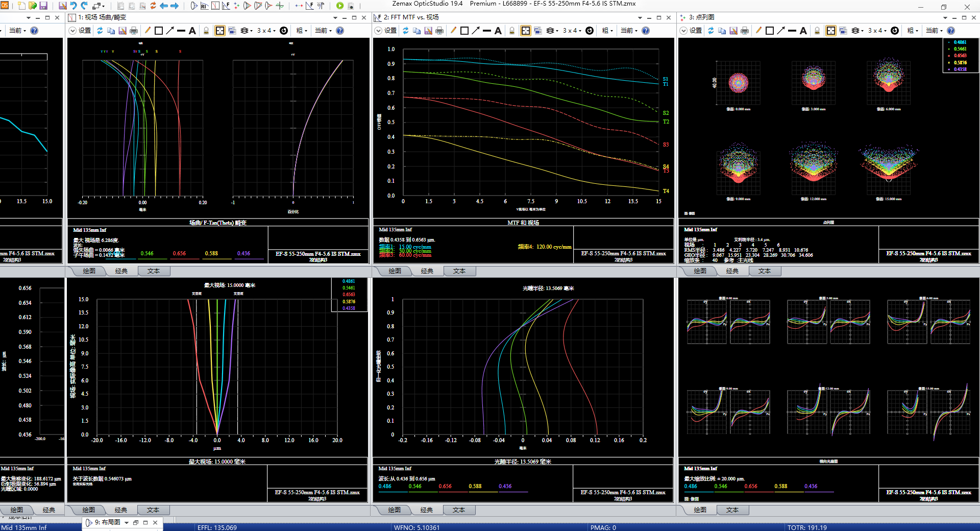Refresh the FFT MTF vs. 视场 window

point(405,31)
